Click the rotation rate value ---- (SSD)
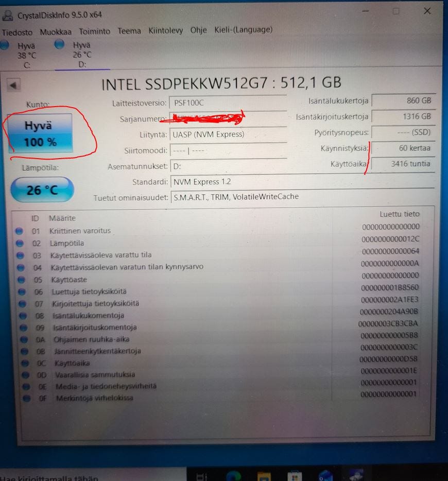The height and width of the screenshot is (481, 448). (403, 132)
